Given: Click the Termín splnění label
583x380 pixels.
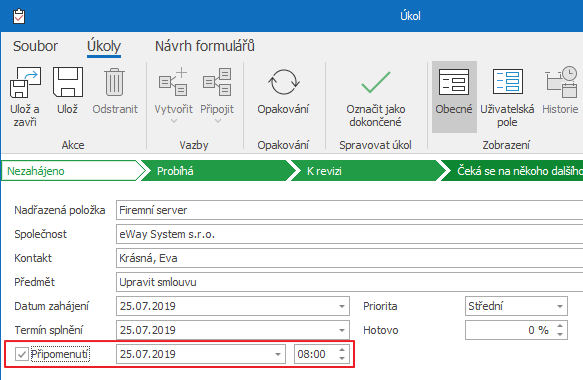Looking at the screenshot, I should (x=49, y=330).
